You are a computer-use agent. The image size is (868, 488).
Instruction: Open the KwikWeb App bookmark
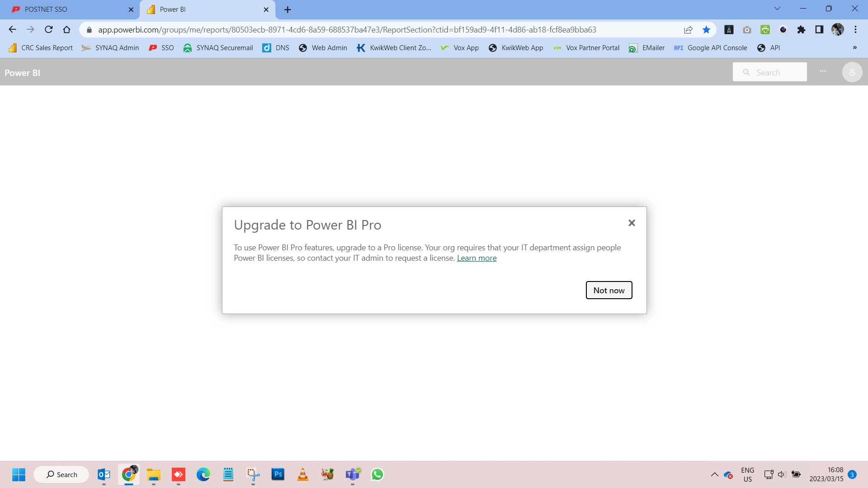516,48
